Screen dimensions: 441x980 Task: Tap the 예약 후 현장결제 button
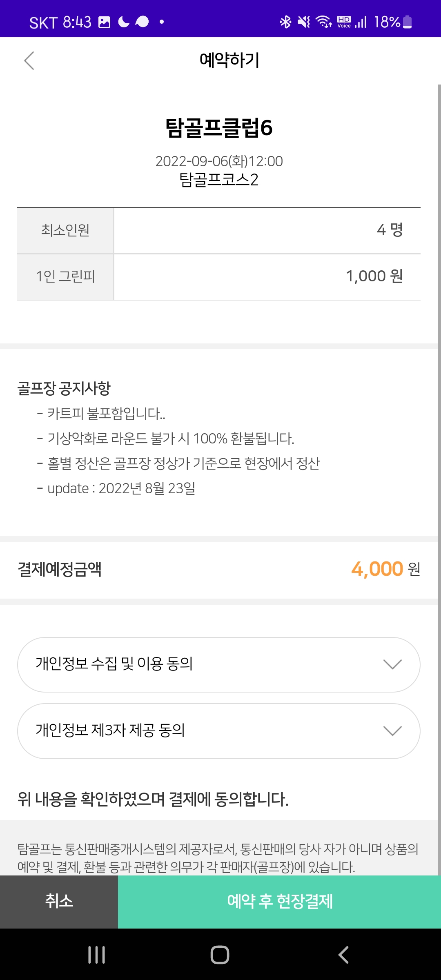point(280,901)
